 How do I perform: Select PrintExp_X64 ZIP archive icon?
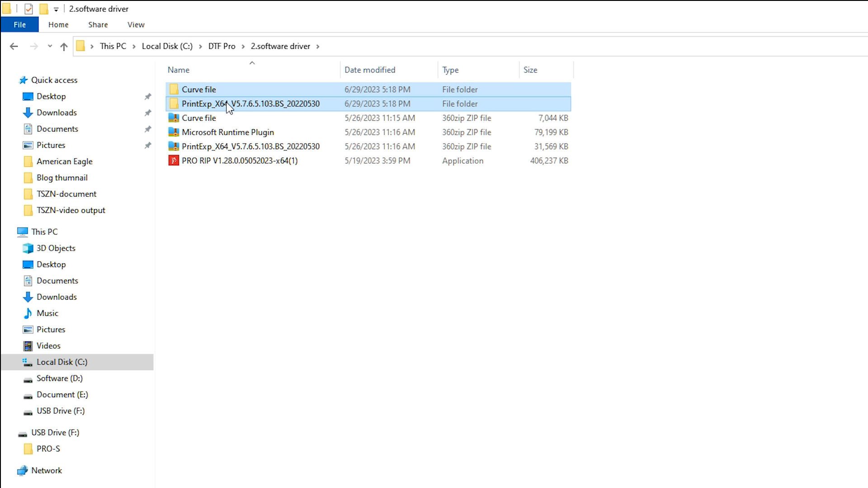pos(174,146)
